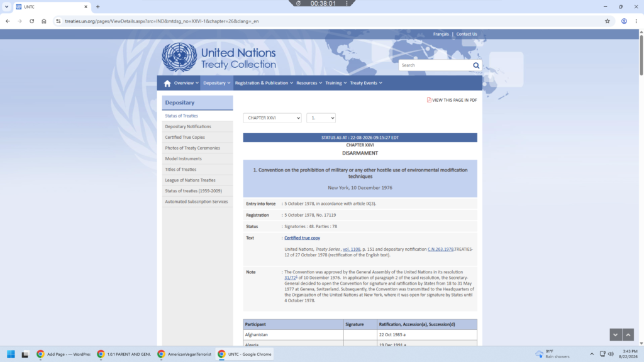
Task: Expand the Resources menu
Action: pos(309,83)
